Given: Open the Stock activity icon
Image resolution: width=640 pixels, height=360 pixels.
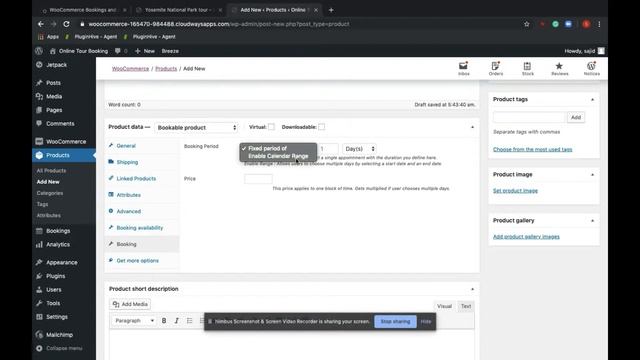Looking at the screenshot, I should (527, 68).
